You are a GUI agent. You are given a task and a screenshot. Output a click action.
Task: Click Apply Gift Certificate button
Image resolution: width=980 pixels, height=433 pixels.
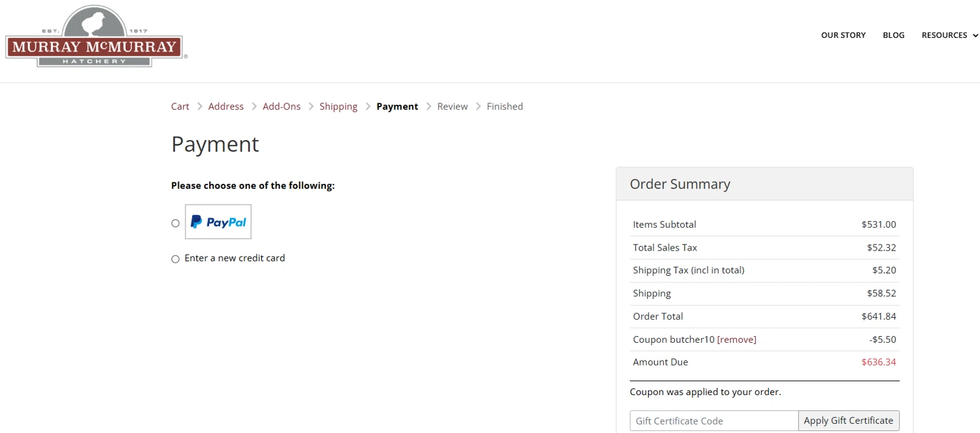pyautogui.click(x=849, y=421)
